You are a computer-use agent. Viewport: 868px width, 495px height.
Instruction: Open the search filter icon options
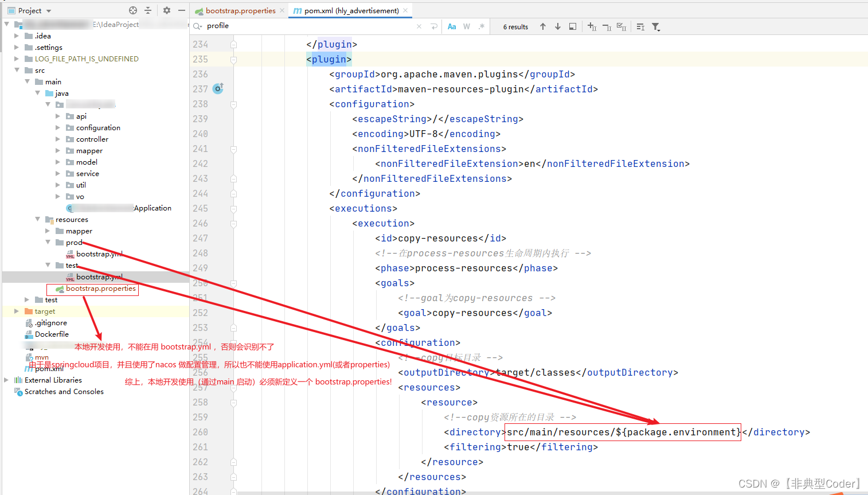pos(656,26)
